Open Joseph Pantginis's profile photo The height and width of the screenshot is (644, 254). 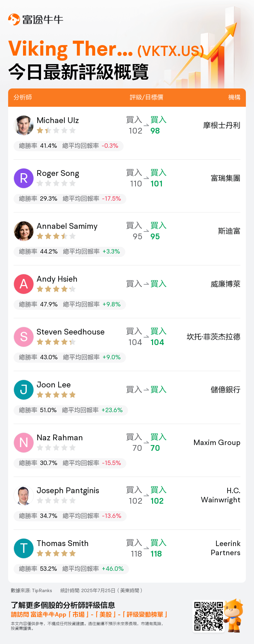click(x=24, y=496)
